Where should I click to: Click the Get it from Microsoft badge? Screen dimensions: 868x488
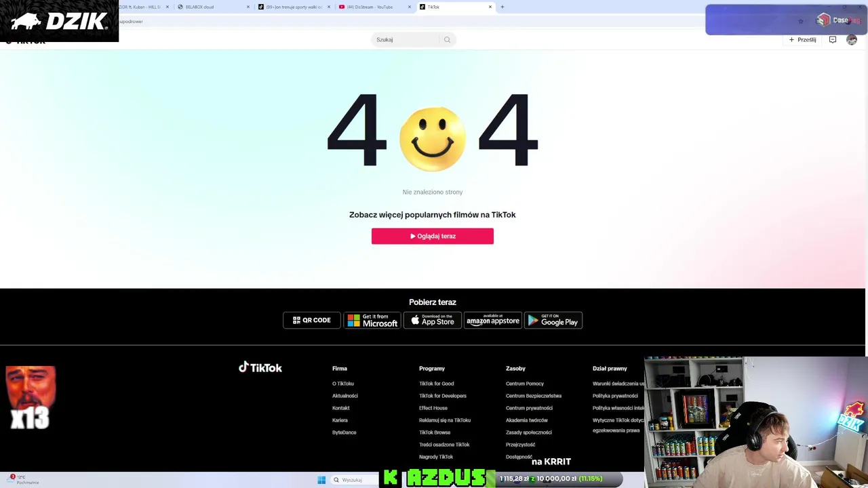pos(372,321)
